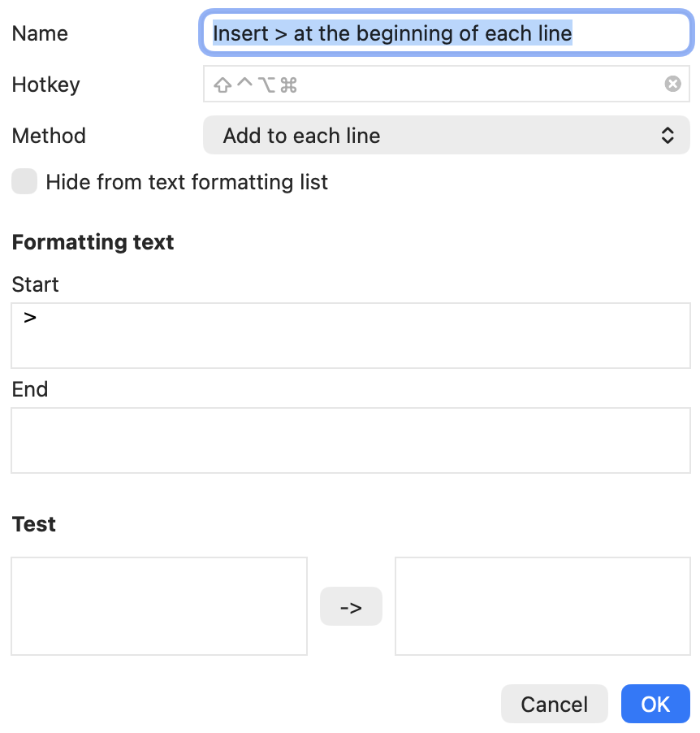Click the Test output box on the right

542,606
